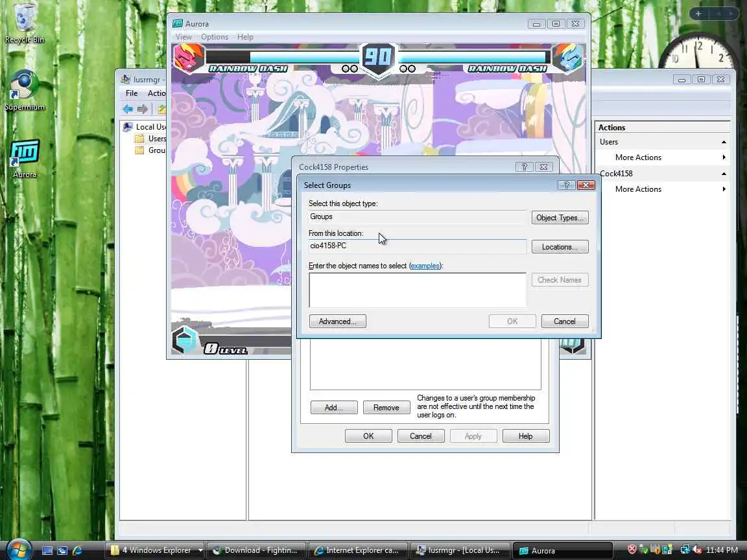Open the View menu in Aurora
Viewport: 747px width, 560px height.
pos(184,37)
